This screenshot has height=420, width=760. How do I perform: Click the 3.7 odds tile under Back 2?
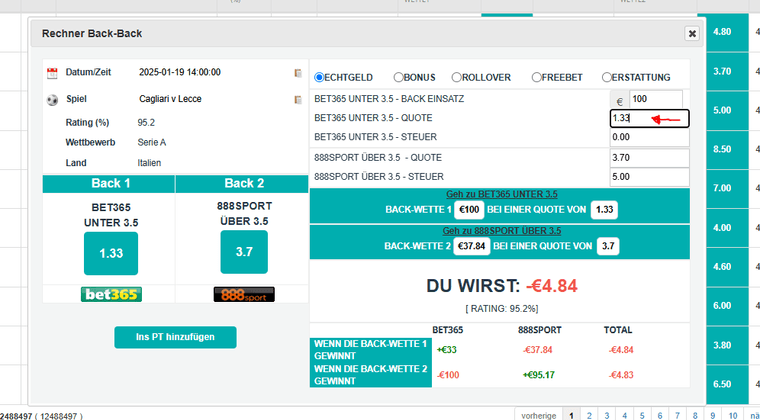[244, 252]
